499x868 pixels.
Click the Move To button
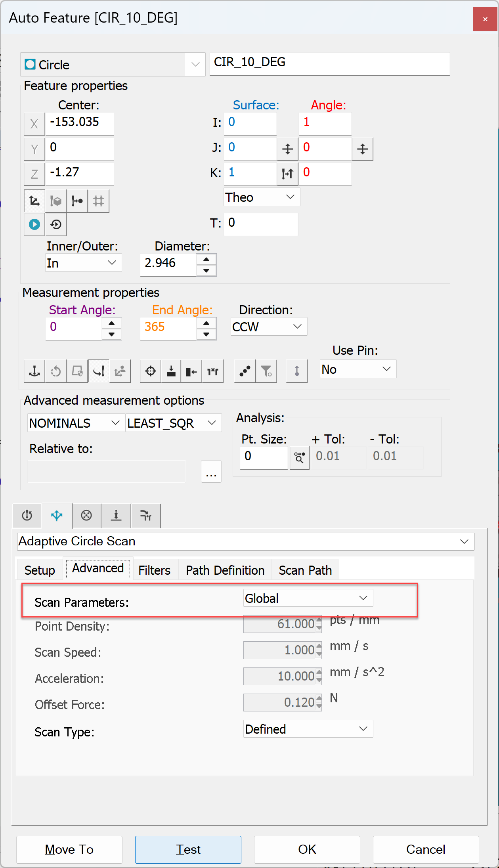pyautogui.click(x=69, y=849)
